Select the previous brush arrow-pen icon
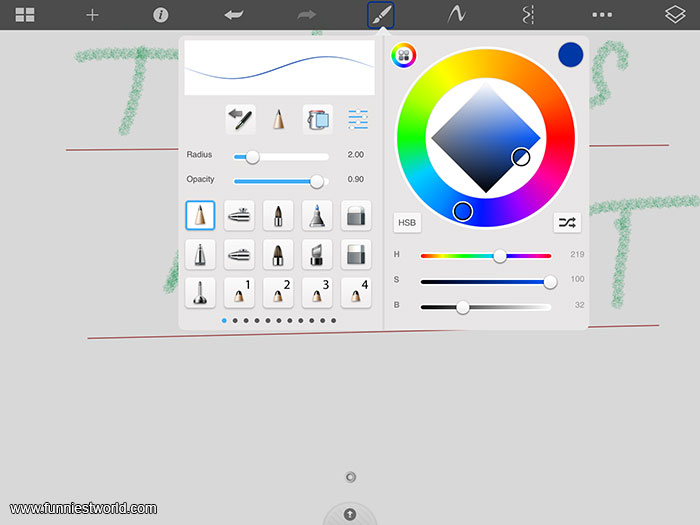This screenshot has width=700, height=525. point(241,119)
